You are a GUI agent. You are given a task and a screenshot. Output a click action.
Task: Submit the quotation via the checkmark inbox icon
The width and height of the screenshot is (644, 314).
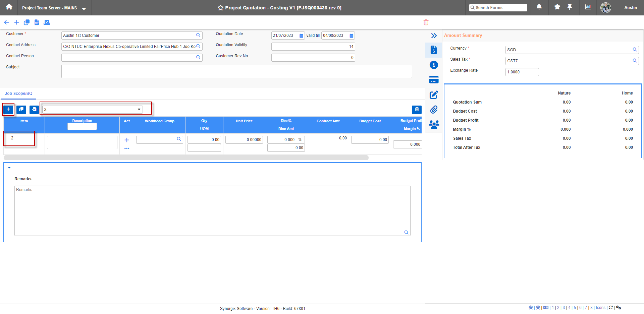pos(47,22)
